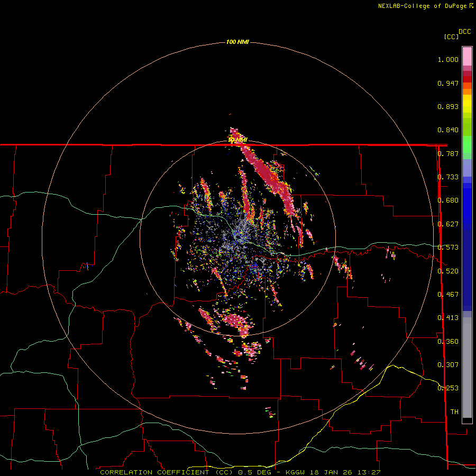This screenshot has width=476, height=476.
Task: Click the 0.787 colorbar value
Action: [x=448, y=153]
